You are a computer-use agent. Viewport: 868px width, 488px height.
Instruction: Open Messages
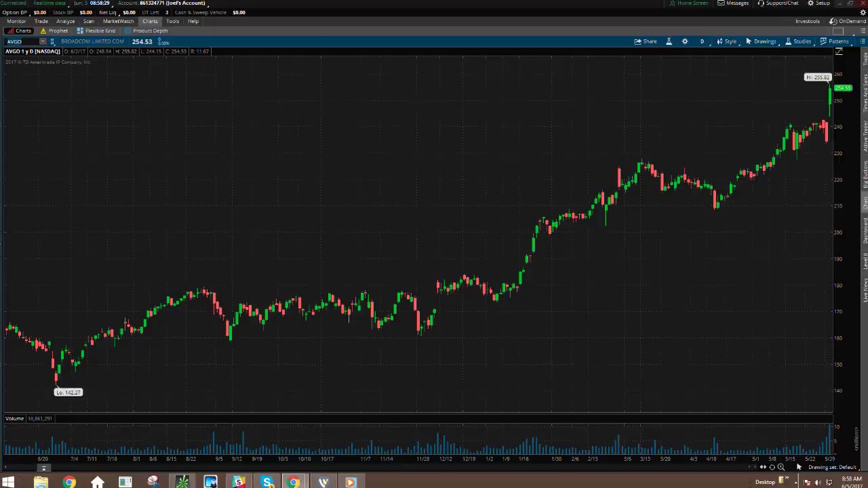(733, 3)
